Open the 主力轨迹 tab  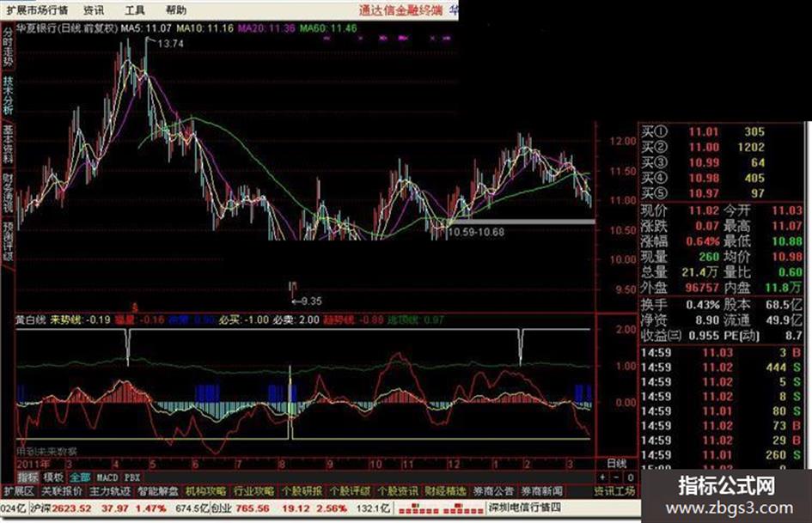coord(110,491)
